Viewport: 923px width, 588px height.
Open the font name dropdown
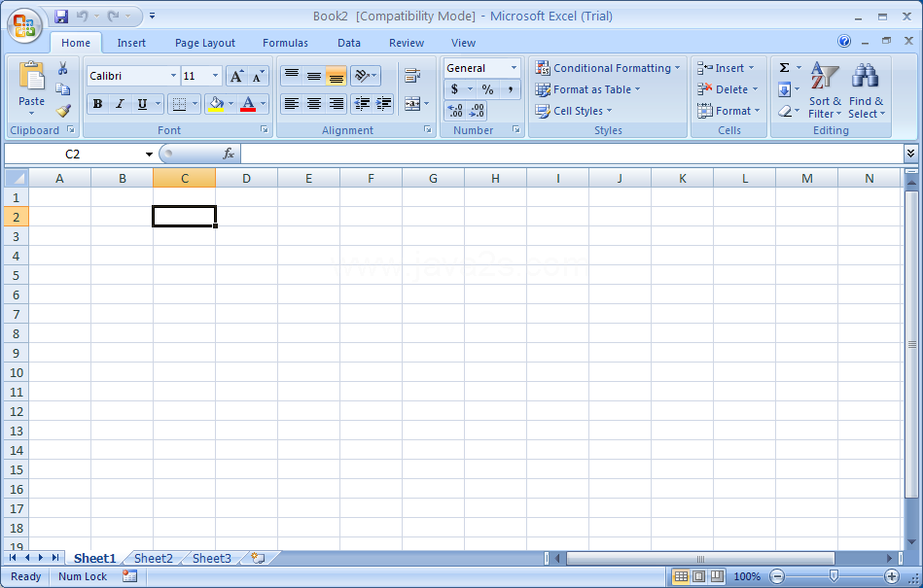172,76
